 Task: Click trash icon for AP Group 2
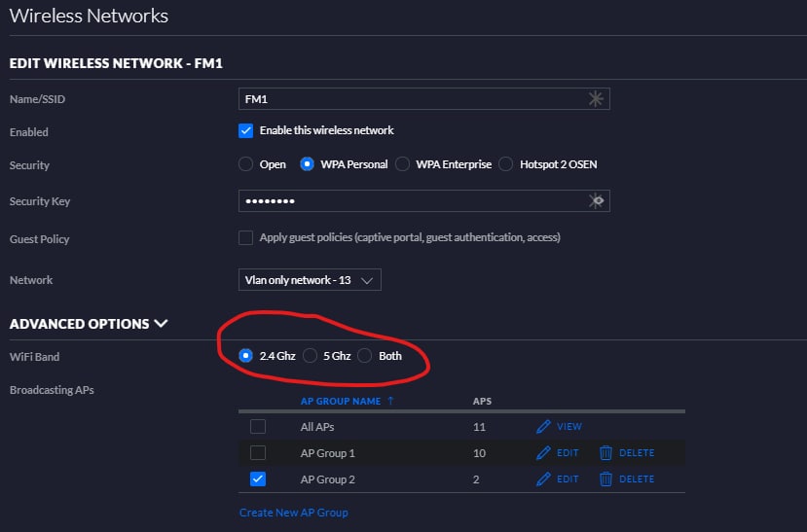coord(605,479)
